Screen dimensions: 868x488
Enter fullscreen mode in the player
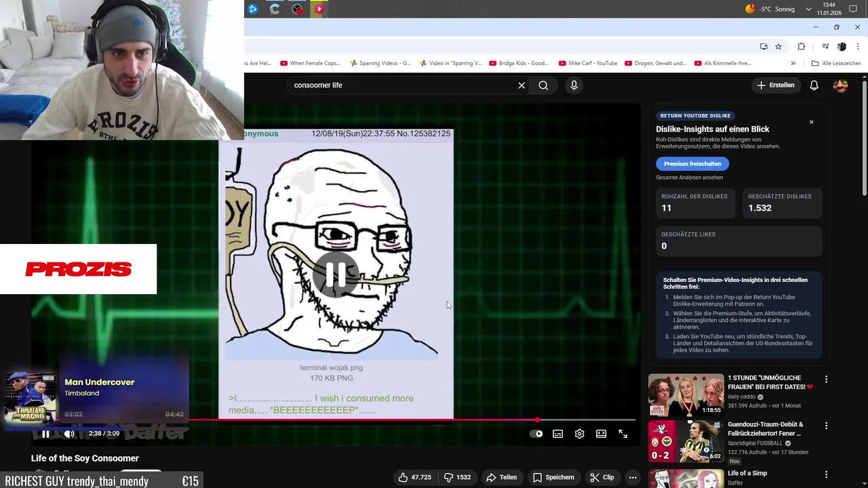pos(623,434)
